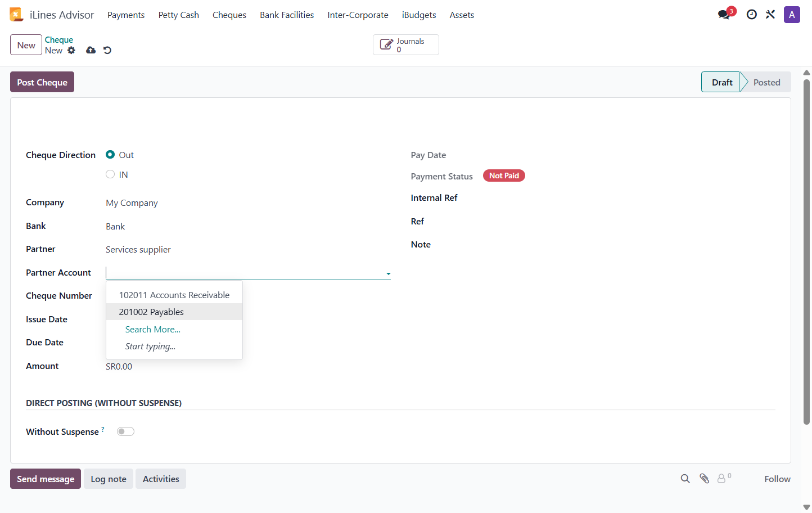Expand the Partner Account dropdown arrow
This screenshot has height=513, width=812.
pos(388,274)
